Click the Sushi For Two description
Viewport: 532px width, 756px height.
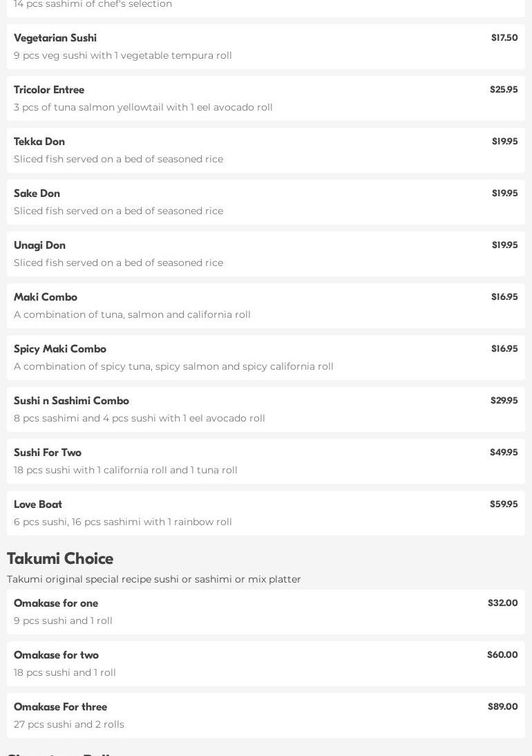pos(126,470)
